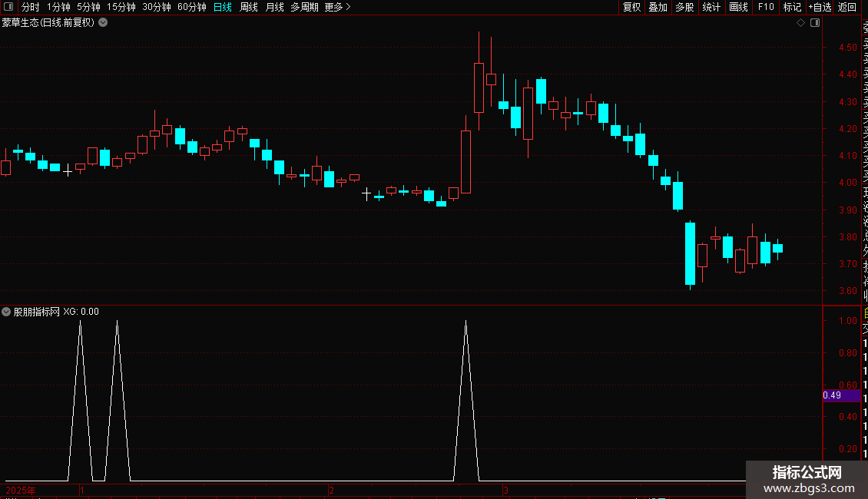
Task: Select the 60分钟 period tab
Action: click(x=191, y=7)
